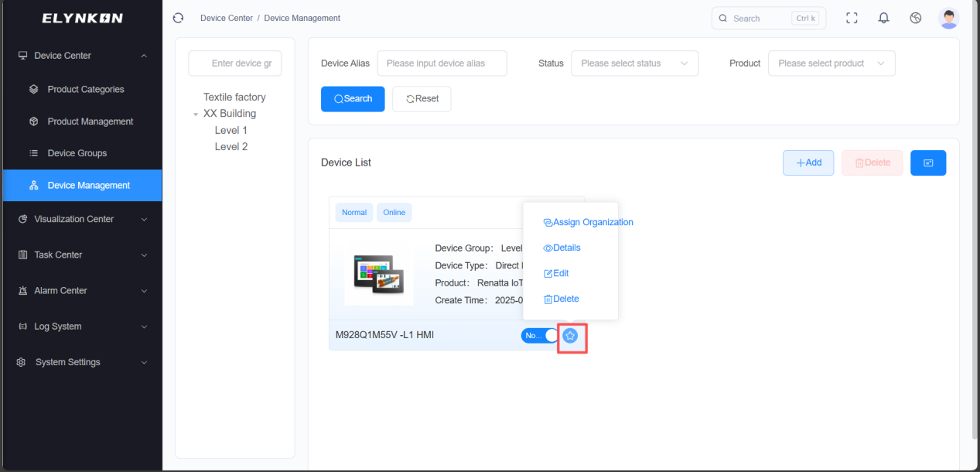Expand the Task Center menu chevron
The height and width of the screenshot is (472, 980).
144,255
